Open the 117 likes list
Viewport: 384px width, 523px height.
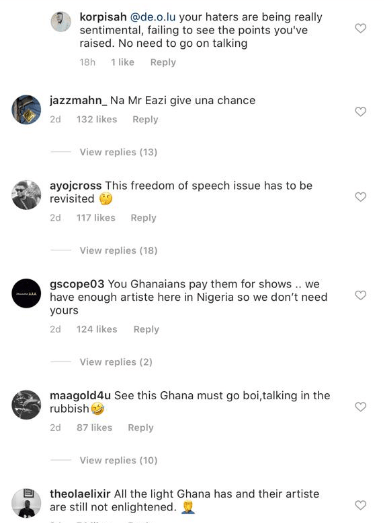96,218
